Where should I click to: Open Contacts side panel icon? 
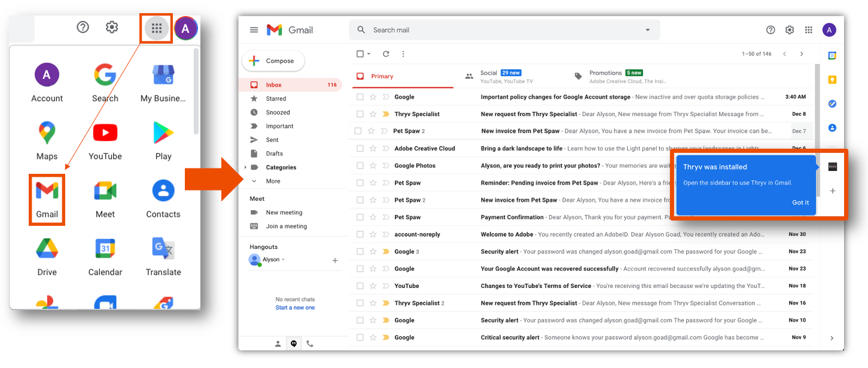(832, 128)
